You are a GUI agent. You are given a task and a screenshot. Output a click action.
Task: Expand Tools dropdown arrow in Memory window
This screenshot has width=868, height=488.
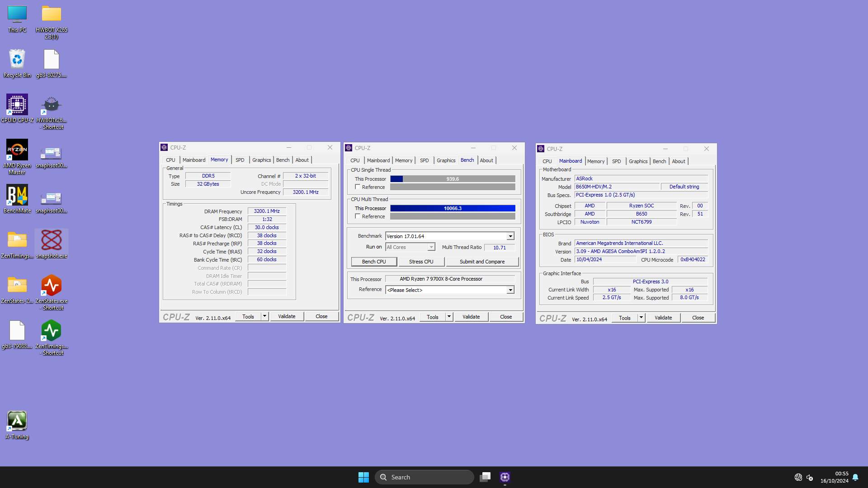(264, 317)
